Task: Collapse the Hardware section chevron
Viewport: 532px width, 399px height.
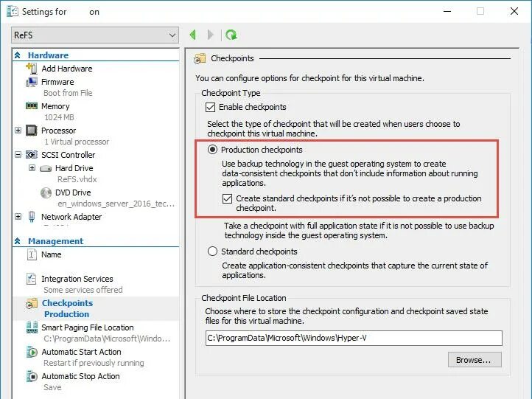Action: 18,55
